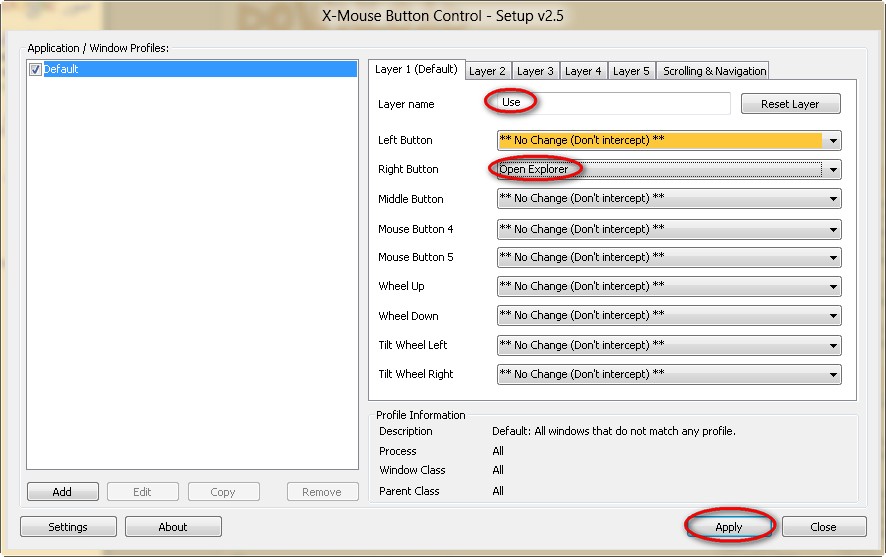
Task: Open the Settings dialog
Action: 68,527
